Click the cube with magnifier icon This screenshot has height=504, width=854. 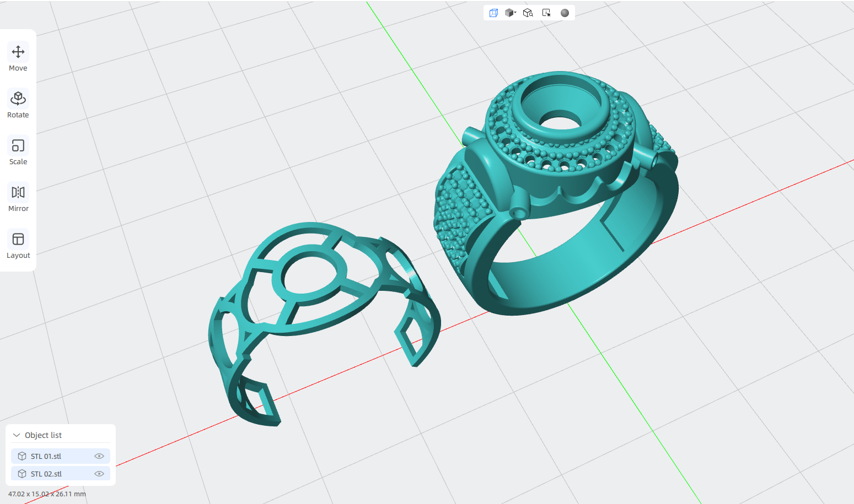pyautogui.click(x=528, y=13)
